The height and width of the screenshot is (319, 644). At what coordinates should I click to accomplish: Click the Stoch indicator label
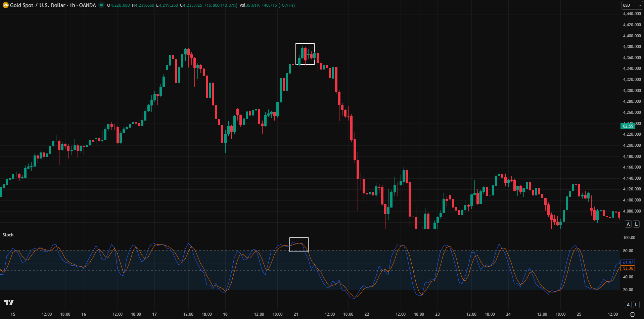8,235
